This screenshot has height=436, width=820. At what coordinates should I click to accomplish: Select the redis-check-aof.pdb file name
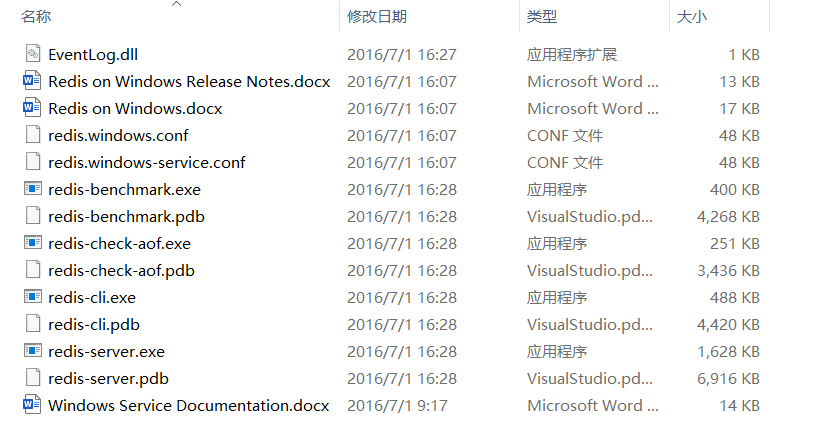[121, 270]
